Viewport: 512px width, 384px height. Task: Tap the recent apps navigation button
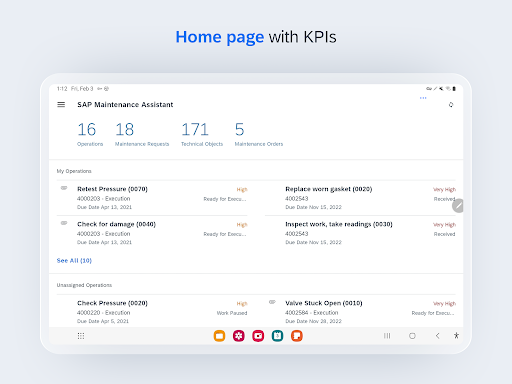(x=387, y=336)
